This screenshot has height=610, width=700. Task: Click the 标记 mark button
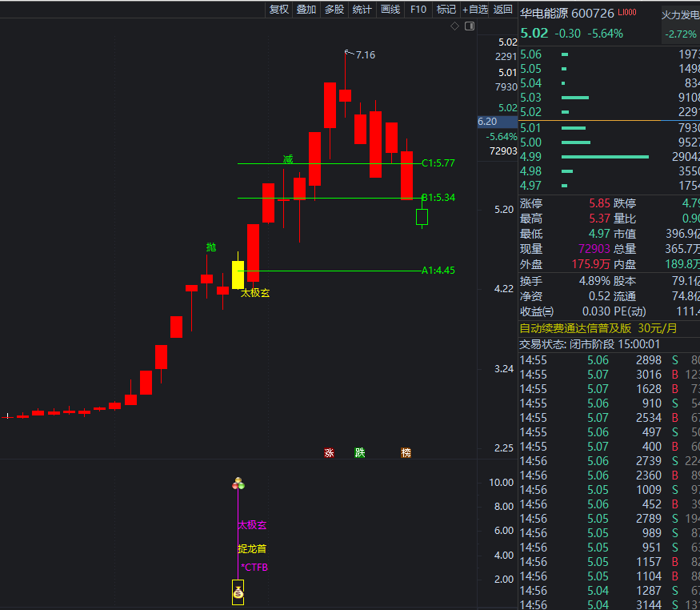(x=446, y=10)
